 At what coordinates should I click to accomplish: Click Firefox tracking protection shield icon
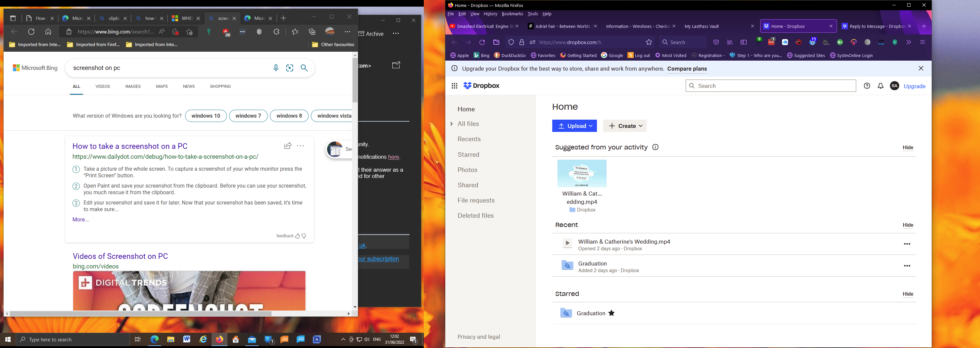(511, 42)
